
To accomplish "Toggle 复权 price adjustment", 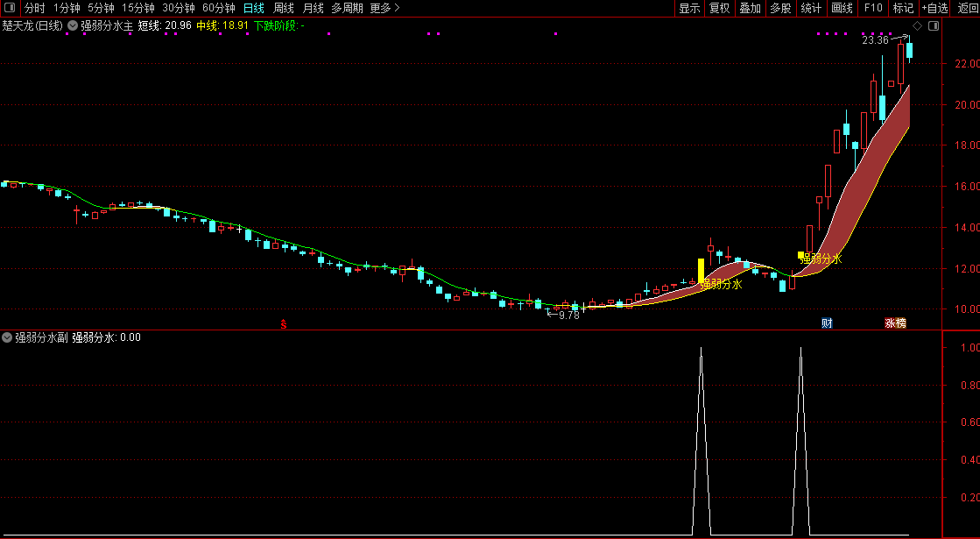I will tap(719, 8).
